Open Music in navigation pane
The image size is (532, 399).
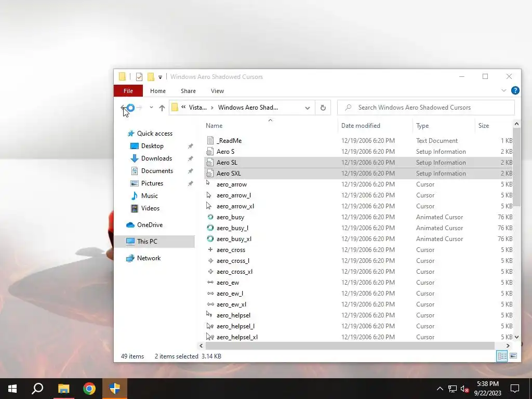pos(149,196)
